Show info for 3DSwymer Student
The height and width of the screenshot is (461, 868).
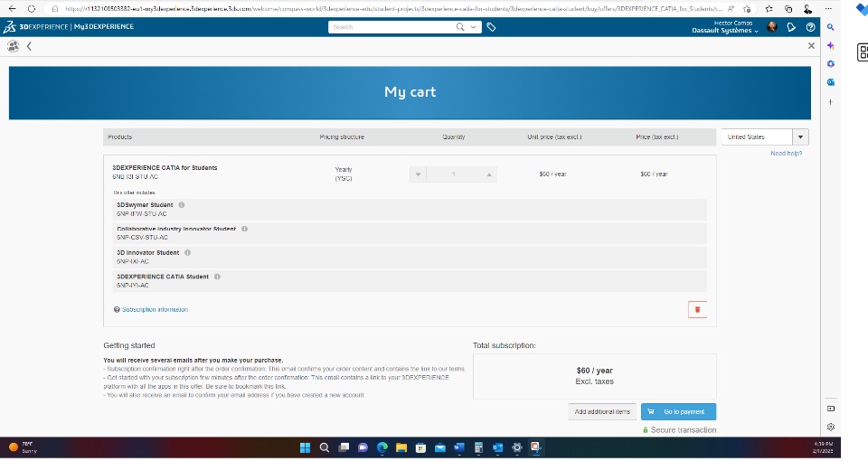click(x=182, y=205)
